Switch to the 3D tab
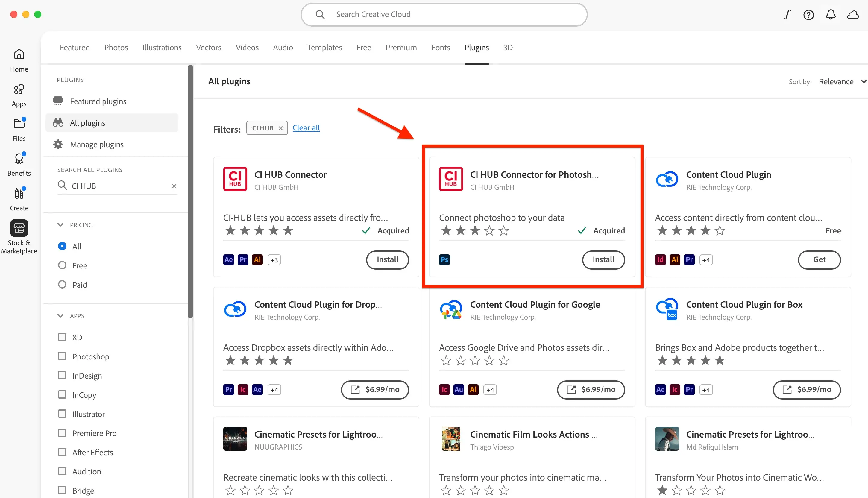The height and width of the screenshot is (498, 868). (x=508, y=47)
